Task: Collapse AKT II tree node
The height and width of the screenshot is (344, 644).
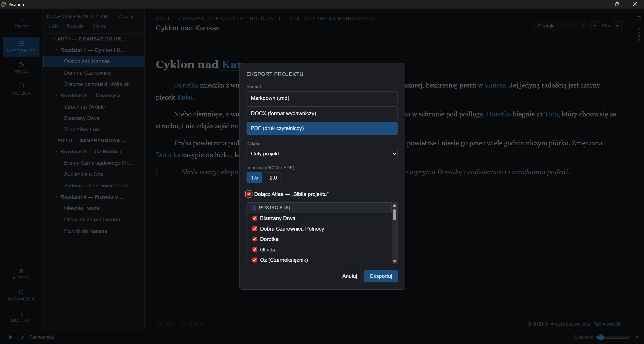Action: (54, 141)
